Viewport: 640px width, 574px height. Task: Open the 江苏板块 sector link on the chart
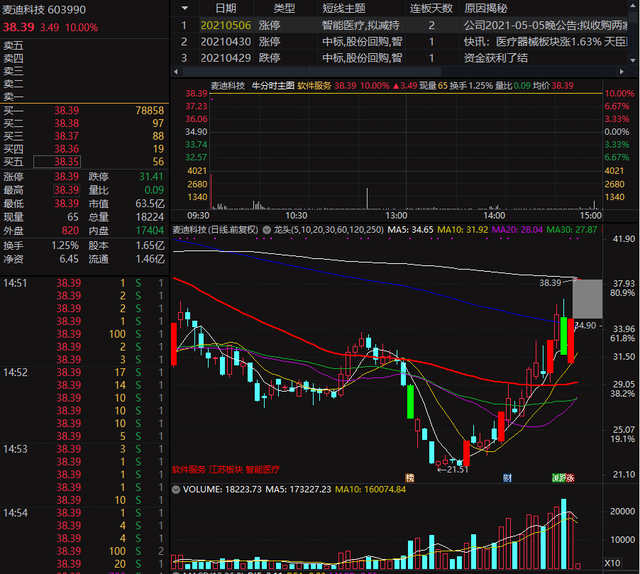226,469
